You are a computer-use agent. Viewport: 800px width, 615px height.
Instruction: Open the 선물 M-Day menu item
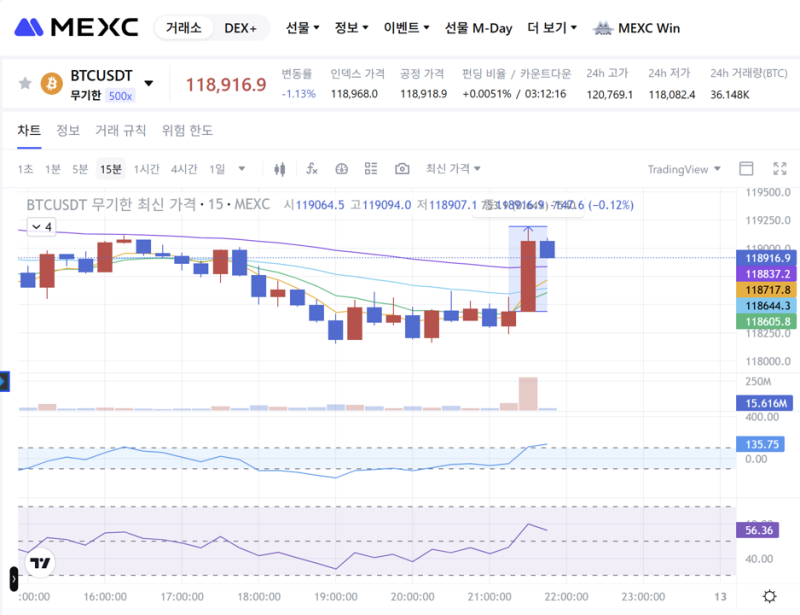coord(478,28)
